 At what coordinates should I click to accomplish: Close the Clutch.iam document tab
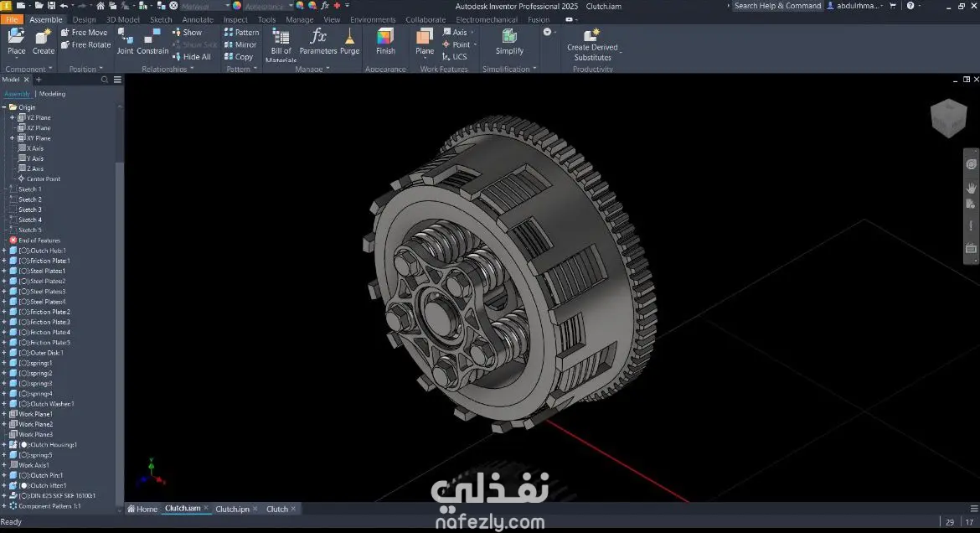(205, 508)
